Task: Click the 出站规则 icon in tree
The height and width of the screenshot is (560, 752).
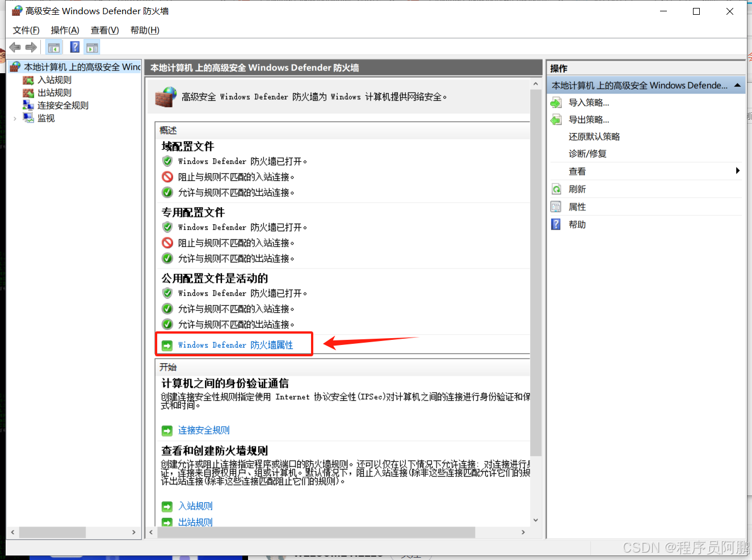Action: pyautogui.click(x=28, y=92)
